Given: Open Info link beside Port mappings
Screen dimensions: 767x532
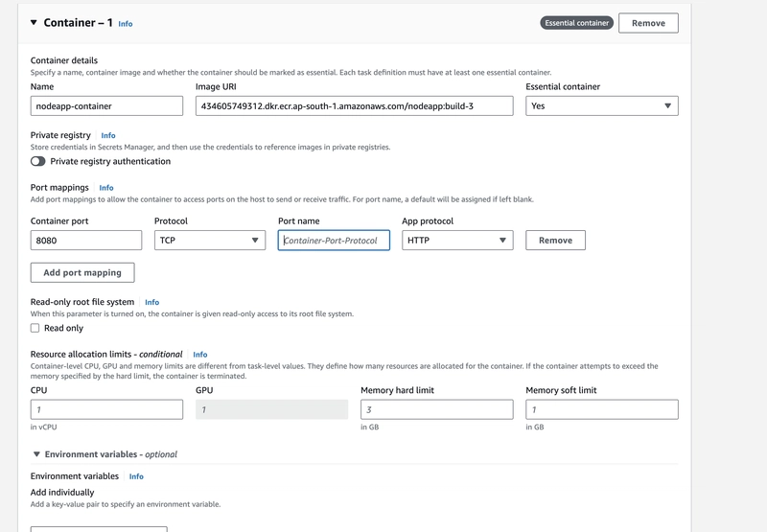Looking at the screenshot, I should [x=106, y=188].
